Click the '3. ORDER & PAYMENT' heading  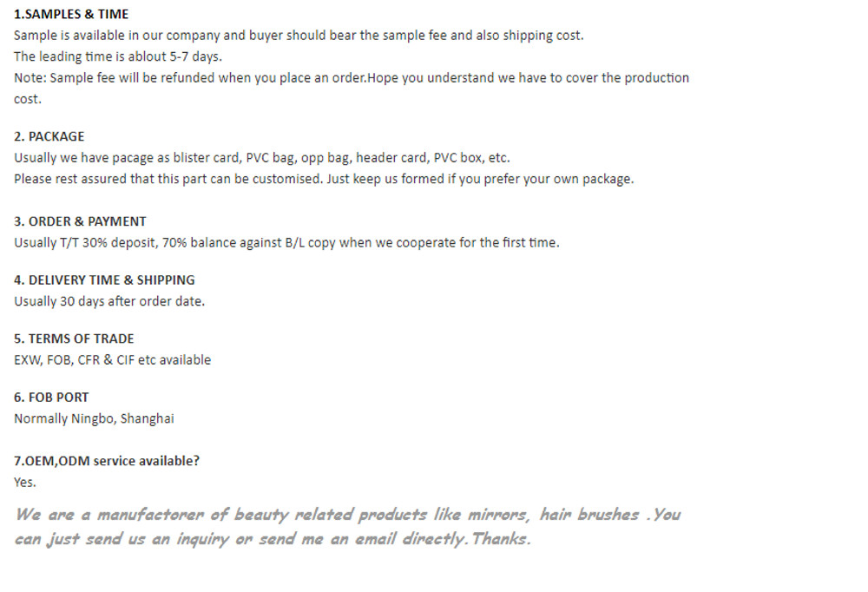80,221
